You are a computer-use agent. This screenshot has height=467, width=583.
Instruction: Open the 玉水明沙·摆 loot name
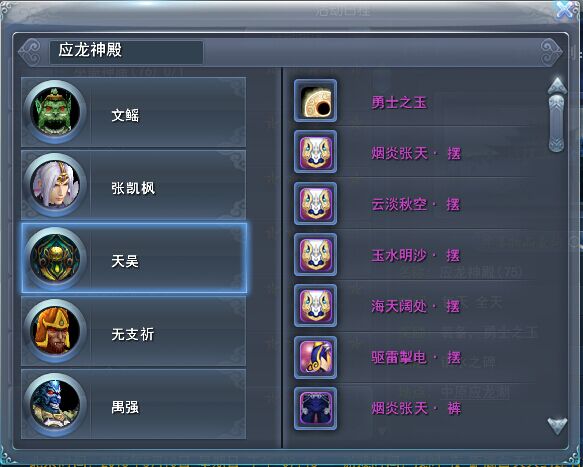point(416,255)
